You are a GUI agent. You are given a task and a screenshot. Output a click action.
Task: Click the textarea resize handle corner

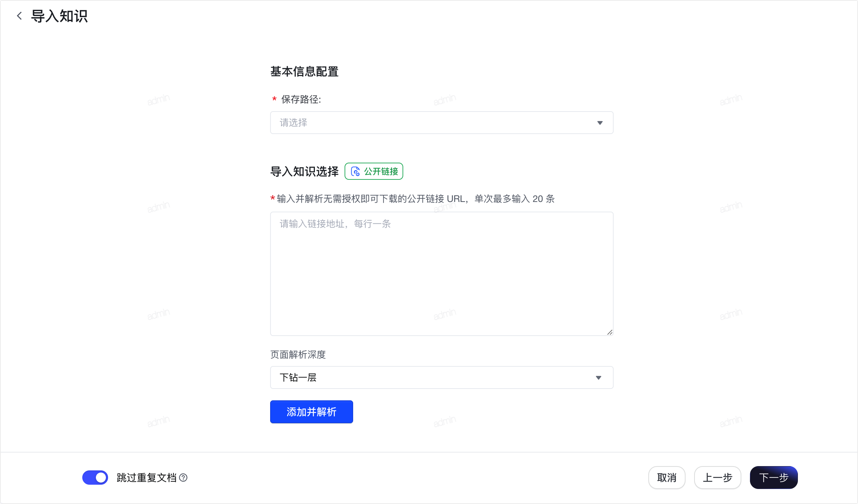tap(610, 332)
